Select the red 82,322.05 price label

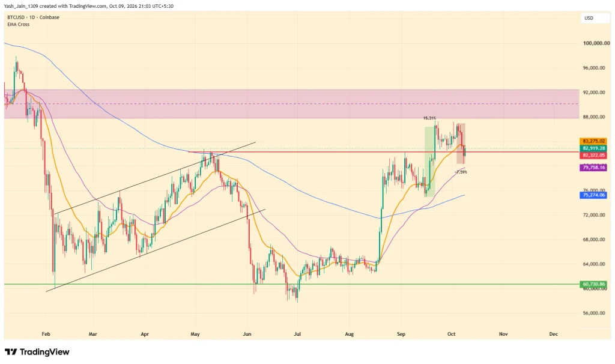pos(594,156)
